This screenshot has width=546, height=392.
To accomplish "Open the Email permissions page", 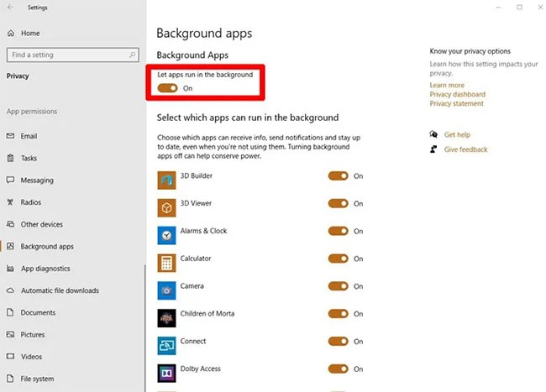I will 29,136.
